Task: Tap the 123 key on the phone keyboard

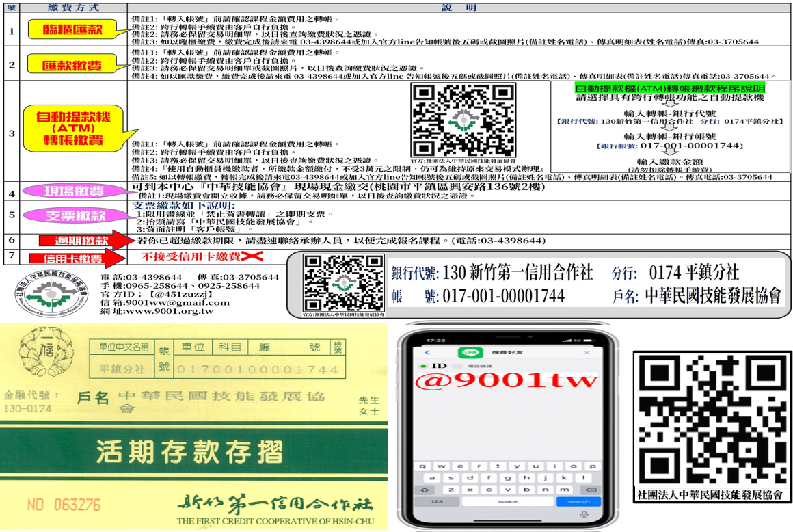Action: 436,501
